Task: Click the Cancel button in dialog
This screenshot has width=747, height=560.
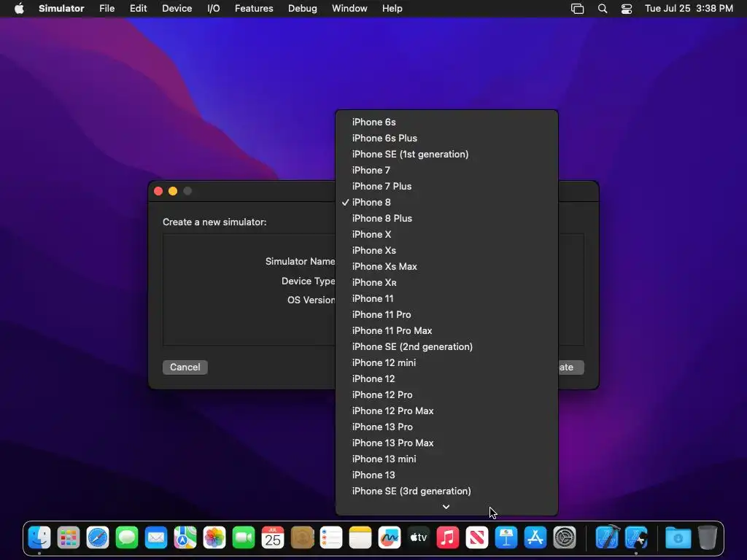Action: 185,367
